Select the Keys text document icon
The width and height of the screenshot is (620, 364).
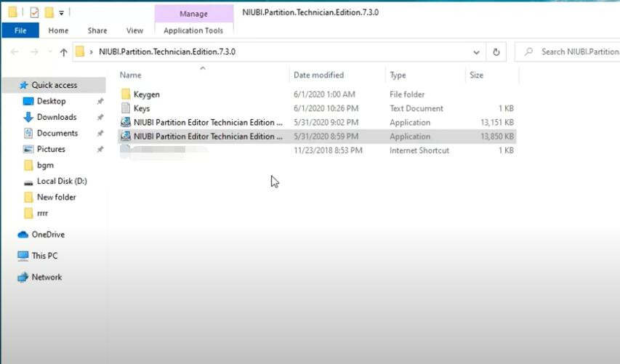(126, 108)
